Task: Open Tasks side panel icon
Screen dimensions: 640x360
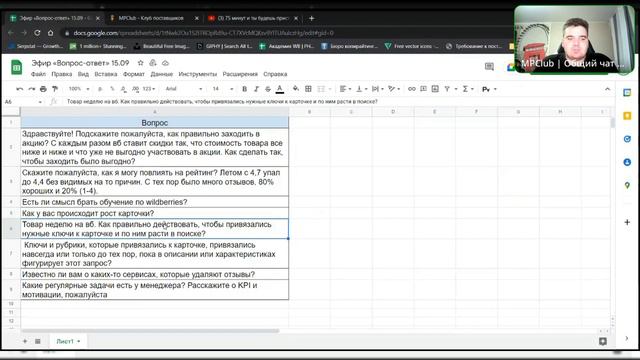Action: tap(627, 139)
